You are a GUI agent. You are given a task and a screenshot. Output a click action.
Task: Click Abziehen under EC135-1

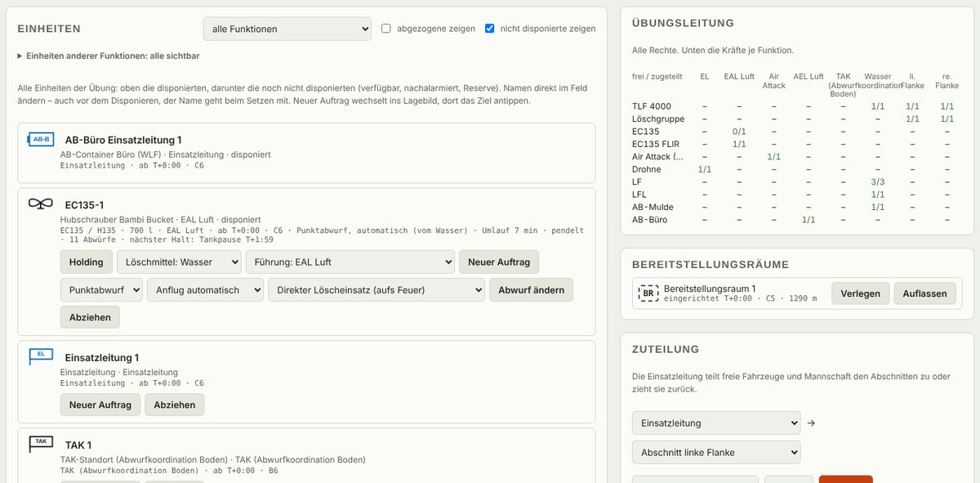pyautogui.click(x=90, y=317)
